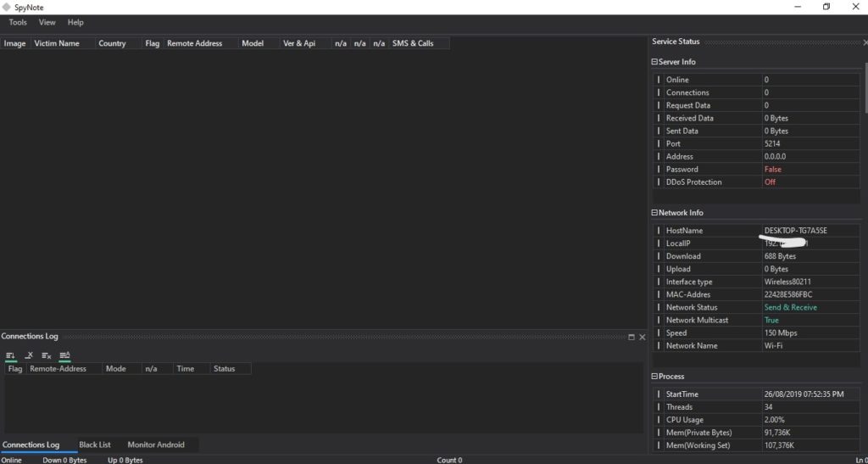Image resolution: width=868 pixels, height=464 pixels.
Task: Maximize the Connections Log panel
Action: [632, 337]
